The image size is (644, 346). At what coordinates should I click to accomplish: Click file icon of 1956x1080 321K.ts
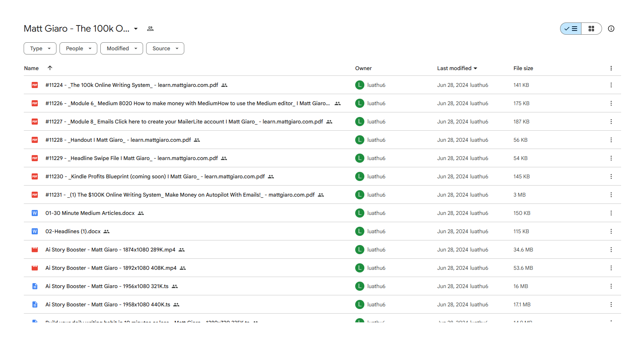click(x=35, y=286)
